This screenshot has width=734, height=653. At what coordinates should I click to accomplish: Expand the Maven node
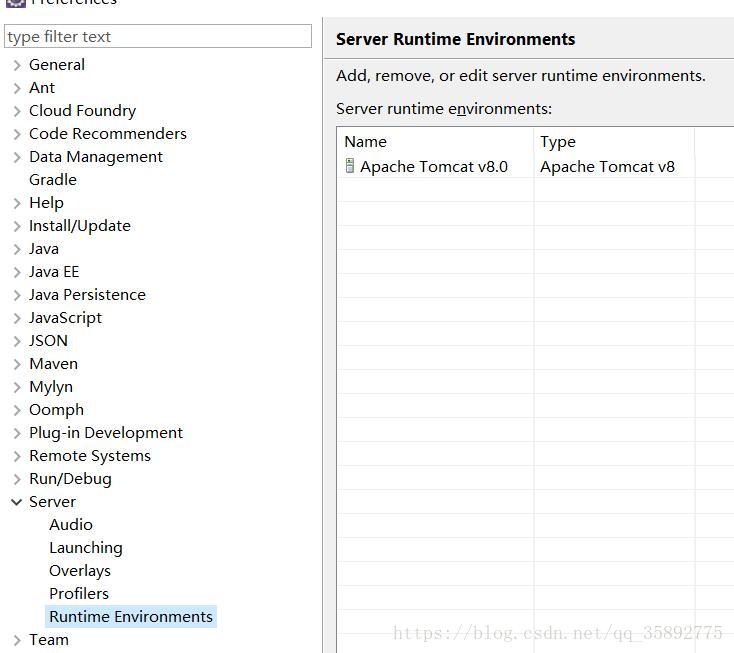click(17, 364)
